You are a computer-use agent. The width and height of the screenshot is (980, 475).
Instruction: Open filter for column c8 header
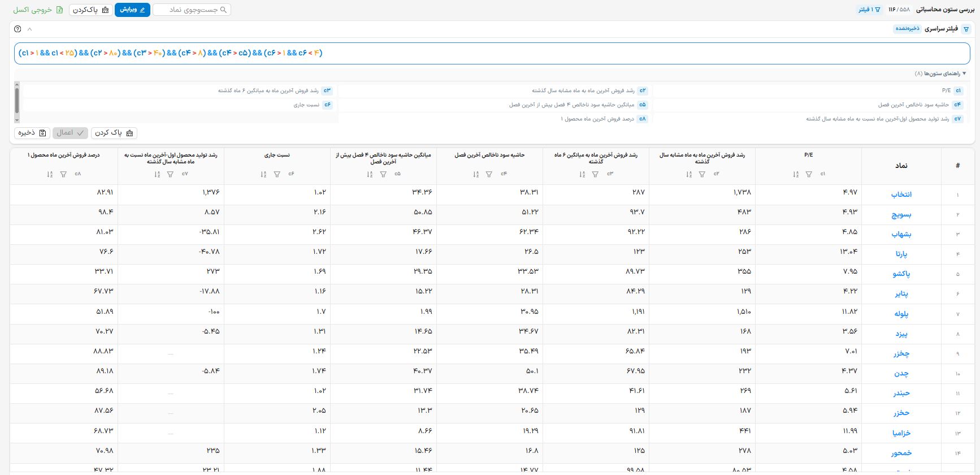click(x=63, y=174)
